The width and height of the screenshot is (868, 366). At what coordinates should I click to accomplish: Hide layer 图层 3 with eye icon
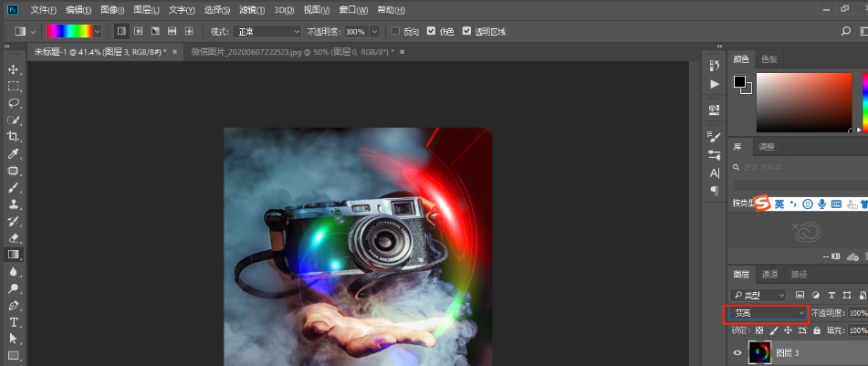point(737,352)
